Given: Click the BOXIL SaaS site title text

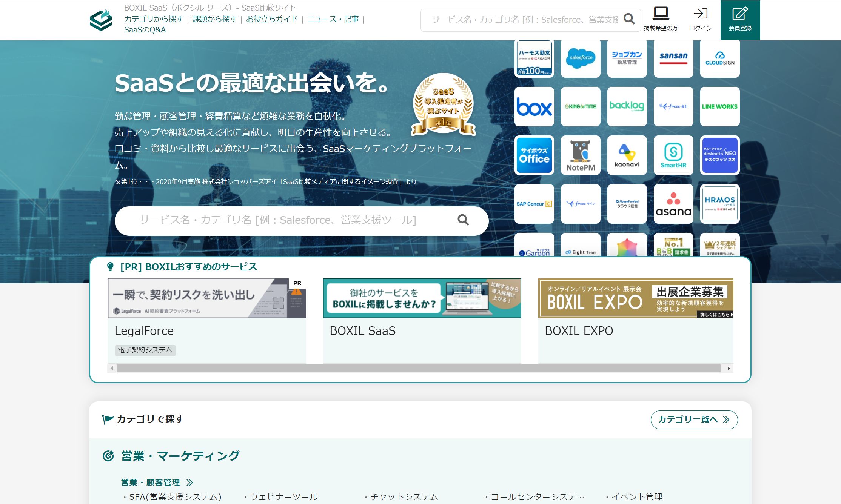Looking at the screenshot, I should (x=210, y=8).
